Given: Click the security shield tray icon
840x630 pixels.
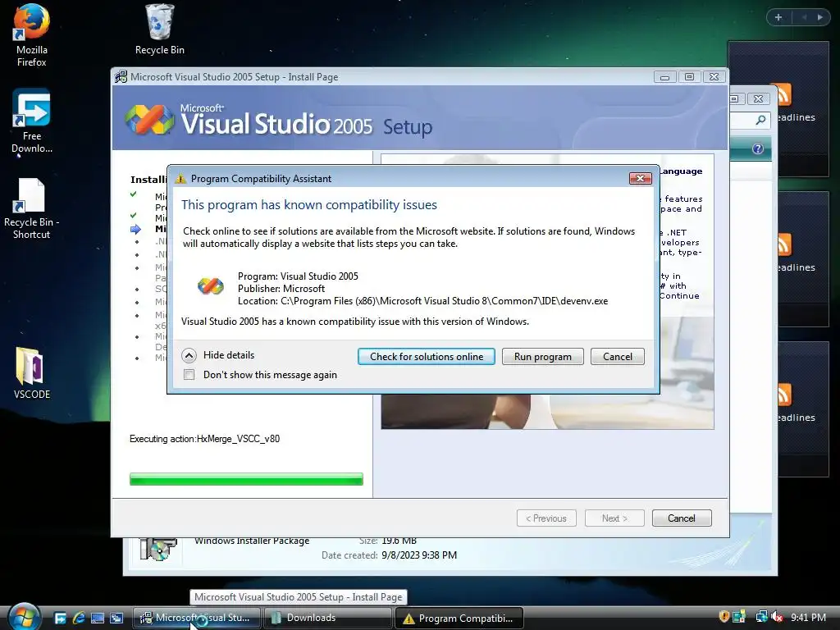Looking at the screenshot, I should (724, 617).
